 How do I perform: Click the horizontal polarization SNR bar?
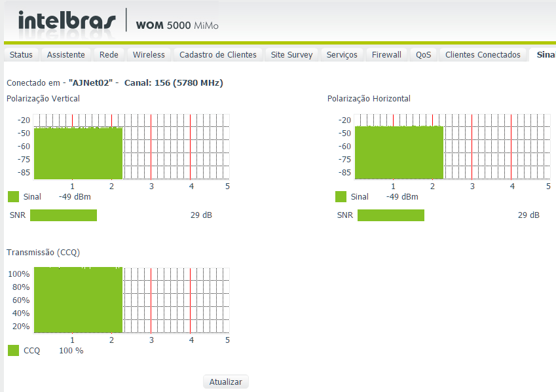coord(391,215)
